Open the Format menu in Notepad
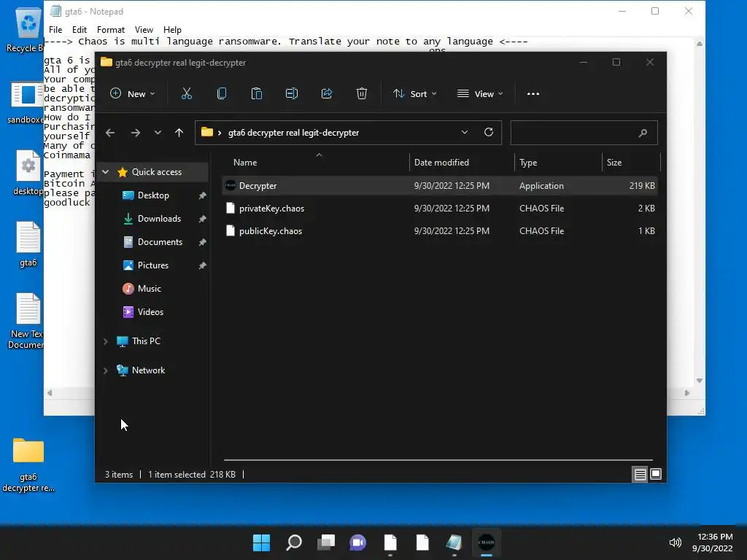The width and height of the screenshot is (747, 560). (111, 29)
